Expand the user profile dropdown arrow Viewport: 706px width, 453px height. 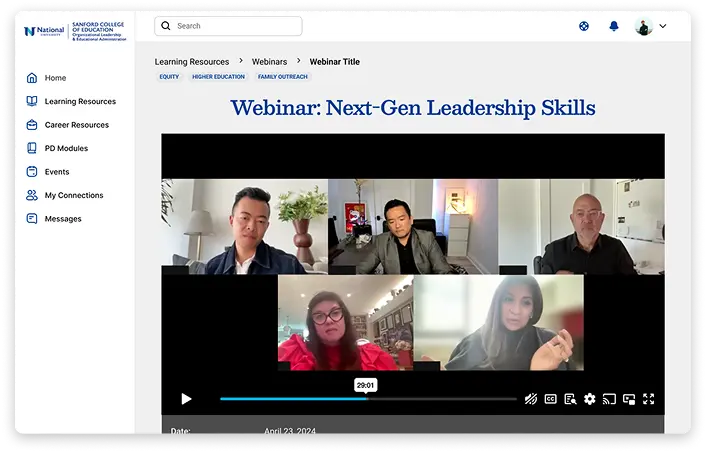663,26
